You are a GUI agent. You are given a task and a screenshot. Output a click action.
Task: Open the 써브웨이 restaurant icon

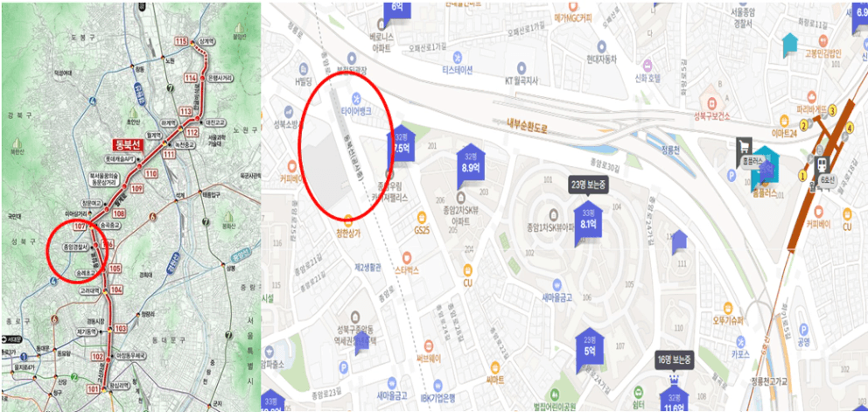(x=429, y=345)
